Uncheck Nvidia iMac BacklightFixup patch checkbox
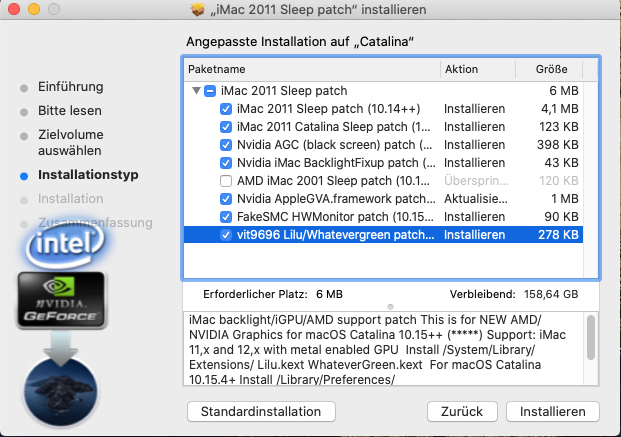 point(226,163)
